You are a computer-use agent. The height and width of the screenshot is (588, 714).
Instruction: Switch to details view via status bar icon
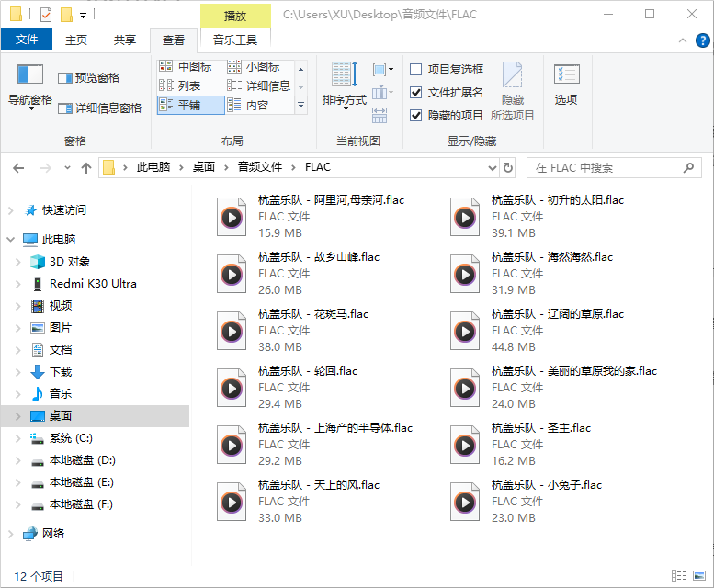tap(679, 576)
